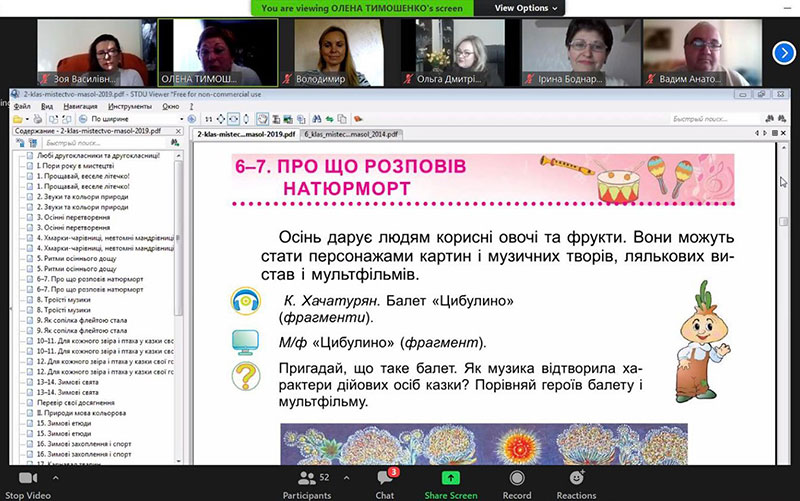Click fit height zoom icon
The height and width of the screenshot is (501, 800).
[x=246, y=119]
